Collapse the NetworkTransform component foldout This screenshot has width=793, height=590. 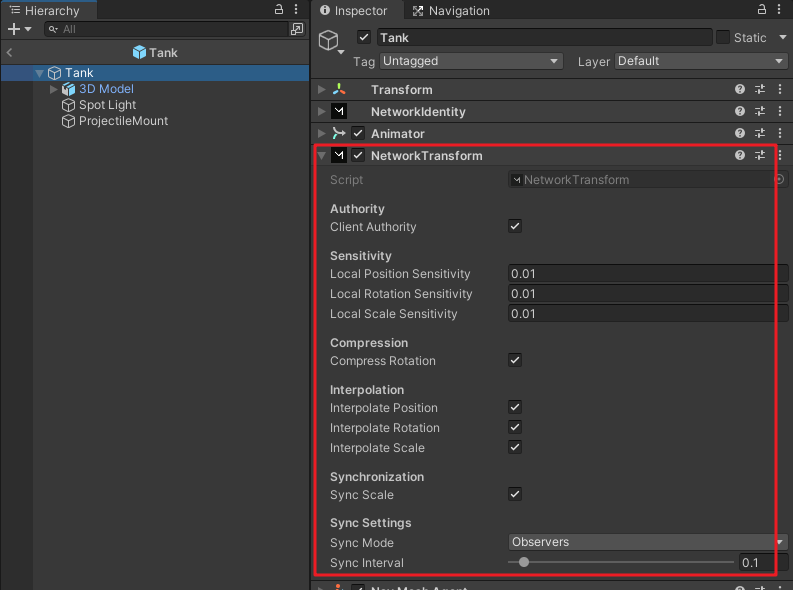322,156
